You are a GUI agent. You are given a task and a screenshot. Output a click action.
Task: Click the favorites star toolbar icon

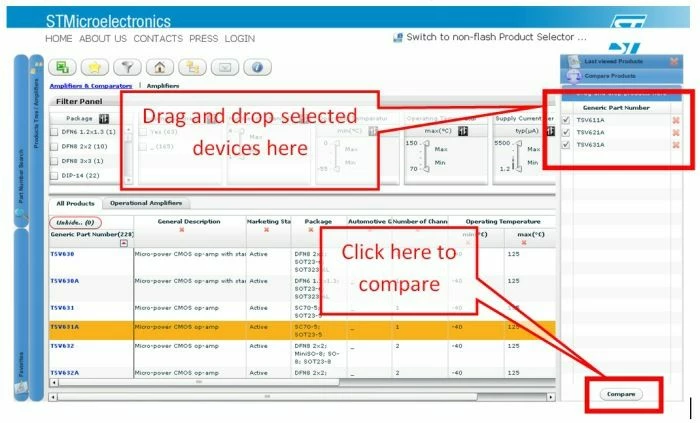click(x=95, y=67)
